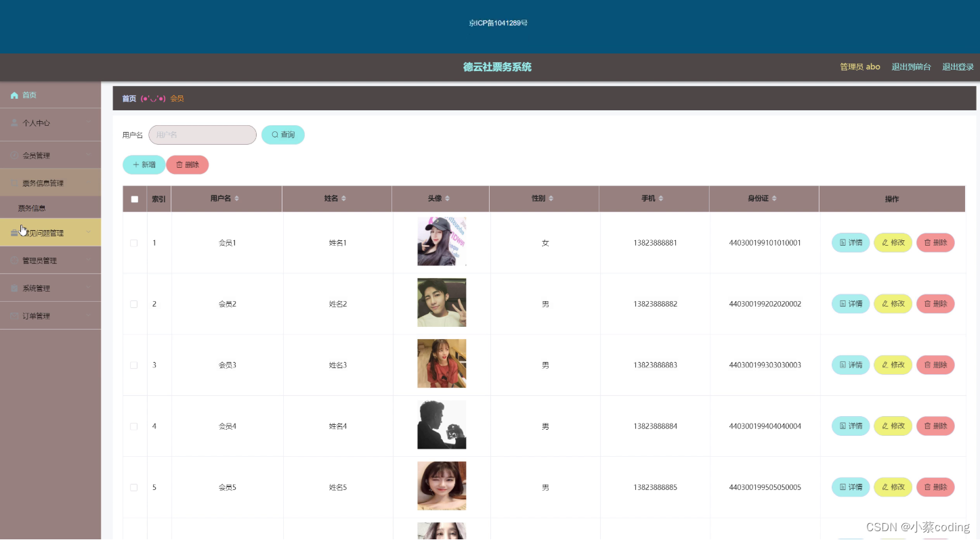Click the trash icon in 会员1's 删除 button
Viewport: 980px width, 540px height.
point(928,242)
